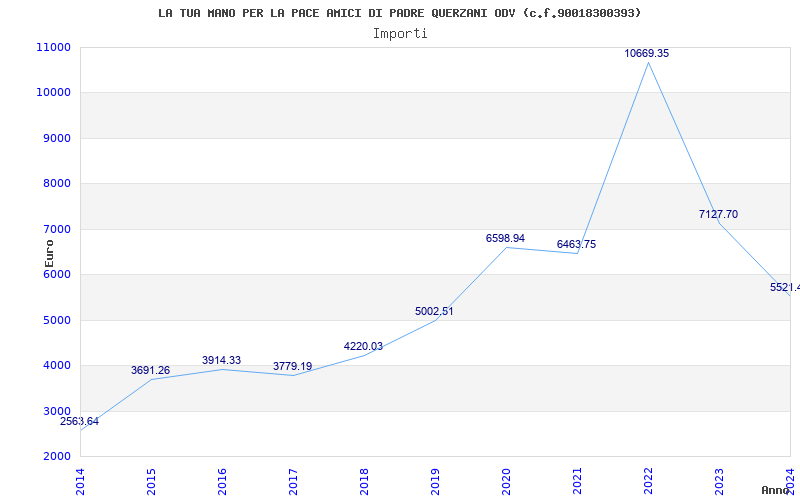The image size is (800, 500).
Task: Select the 4000 y-axis tick label
Action: [56, 366]
